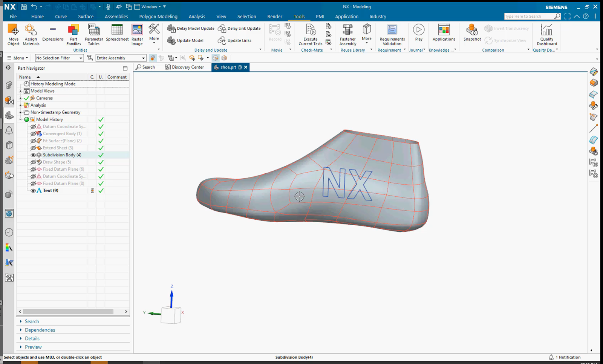603x364 pixels.
Task: Switch to the Render ribbon tab
Action: (x=275, y=17)
